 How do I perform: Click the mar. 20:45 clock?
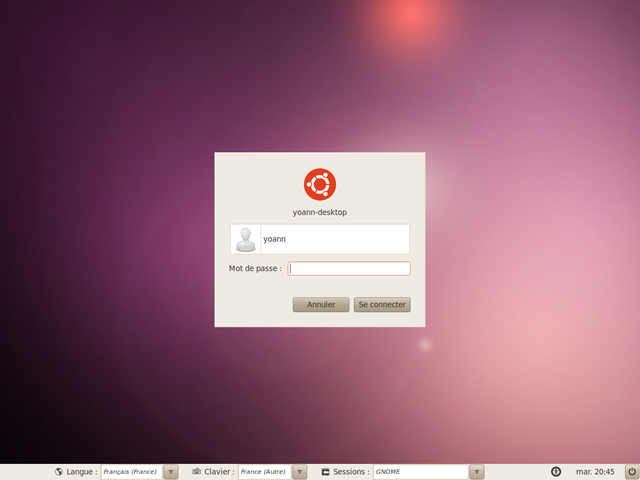point(595,472)
